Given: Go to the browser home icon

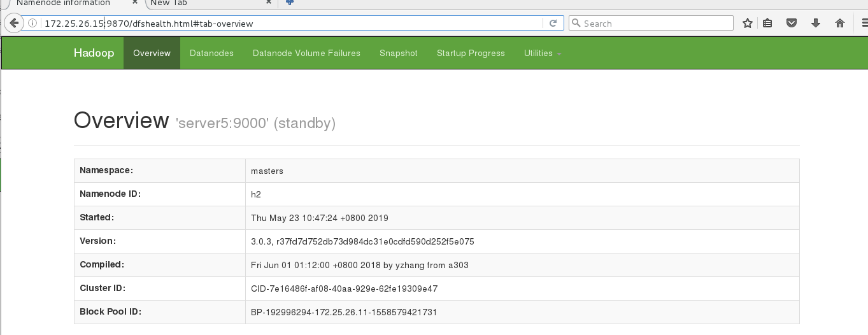Looking at the screenshot, I should (840, 24).
